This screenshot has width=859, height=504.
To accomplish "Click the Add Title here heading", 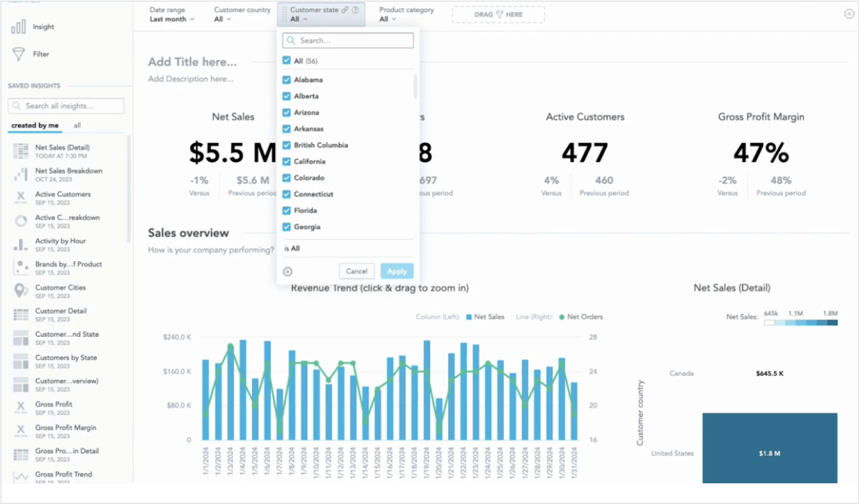I will 192,62.
